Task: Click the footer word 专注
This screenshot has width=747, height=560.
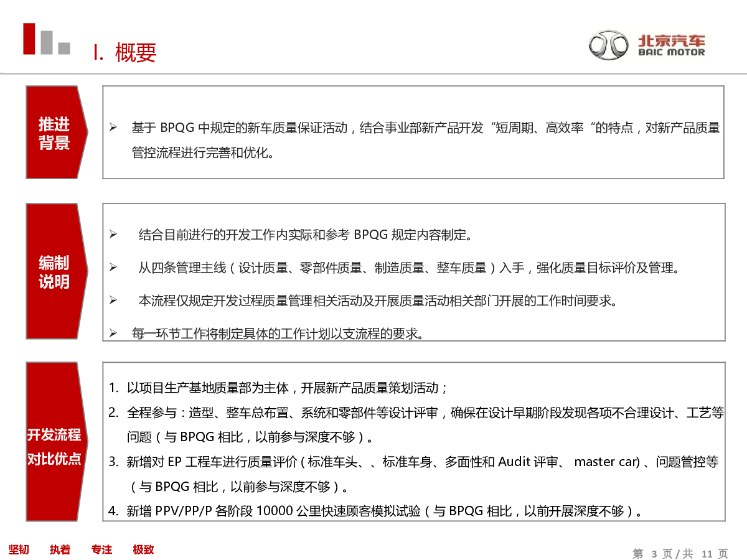Action: 101,549
